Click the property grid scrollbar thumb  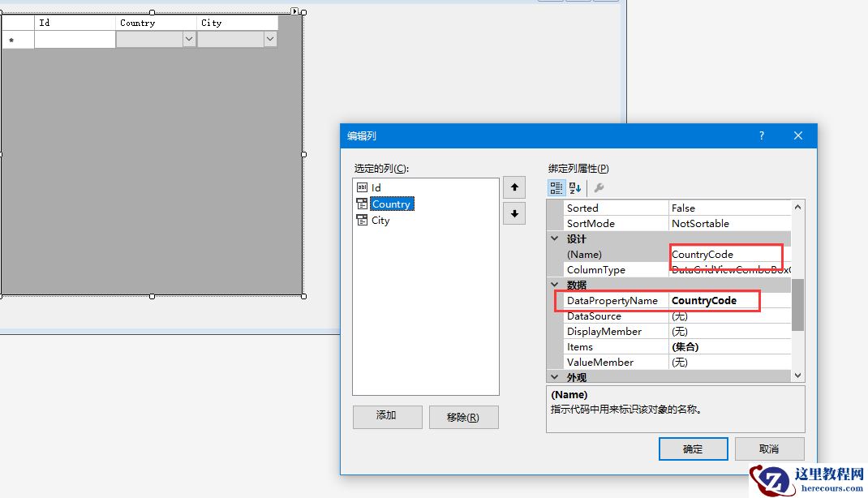coord(797,305)
